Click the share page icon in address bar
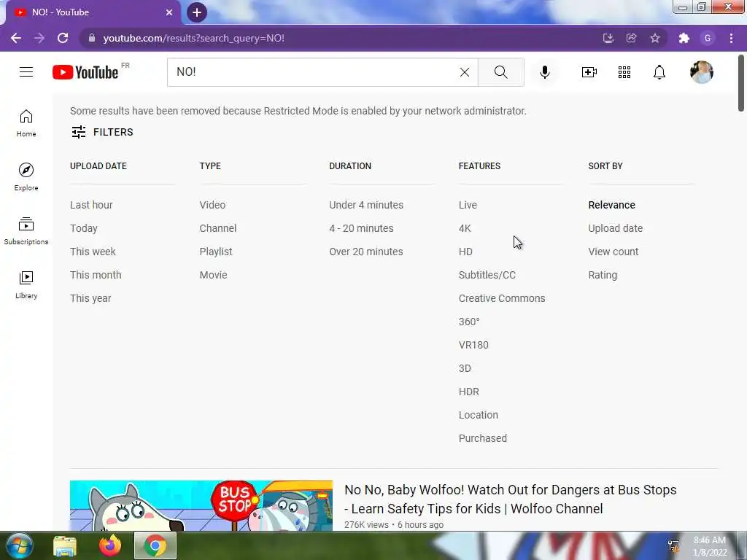Image resolution: width=747 pixels, height=560 pixels. tap(632, 38)
